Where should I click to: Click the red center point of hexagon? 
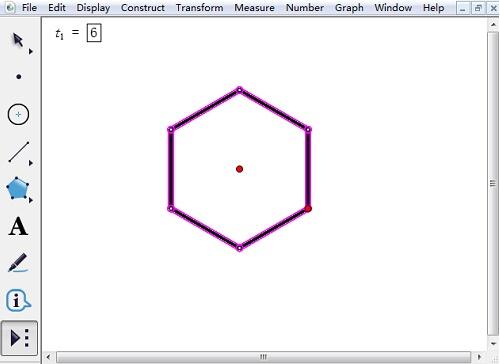click(239, 169)
